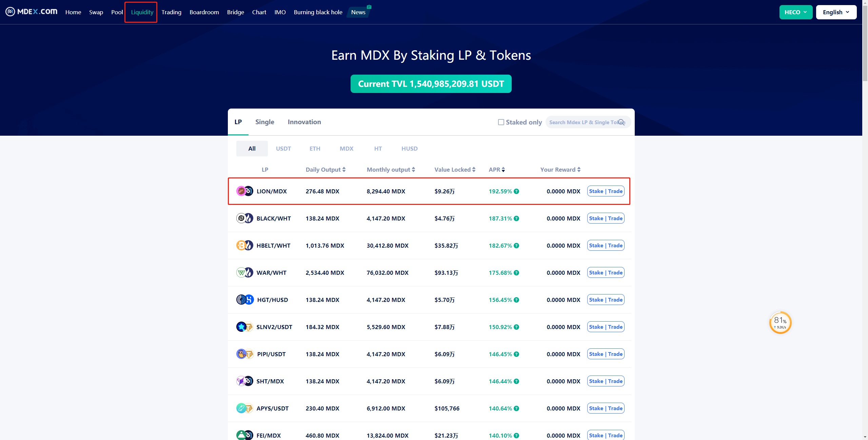Screen dimensions: 868x440
Task: Open the Swap menu item
Action: click(96, 12)
